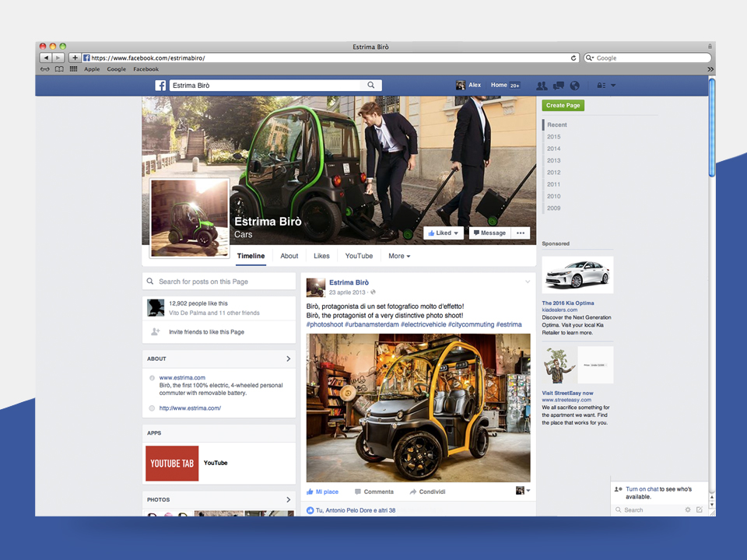
Task: Click the new message compose icon in chat
Action: coord(700,509)
